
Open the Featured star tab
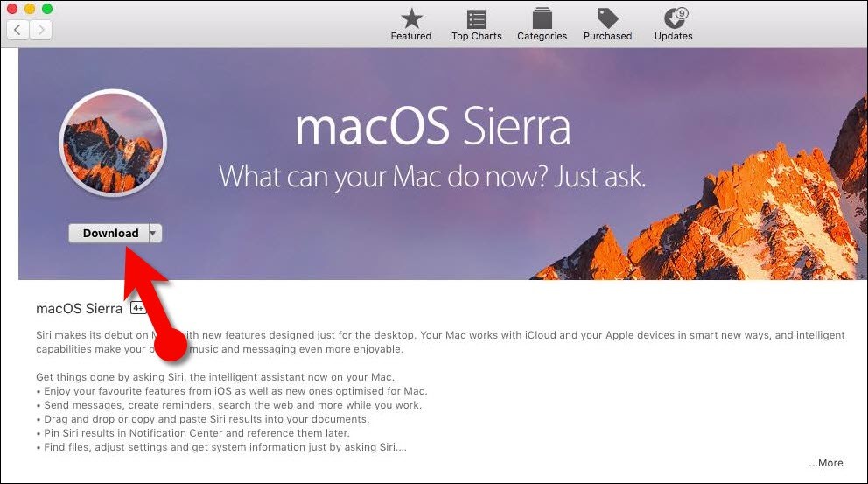pyautogui.click(x=410, y=25)
